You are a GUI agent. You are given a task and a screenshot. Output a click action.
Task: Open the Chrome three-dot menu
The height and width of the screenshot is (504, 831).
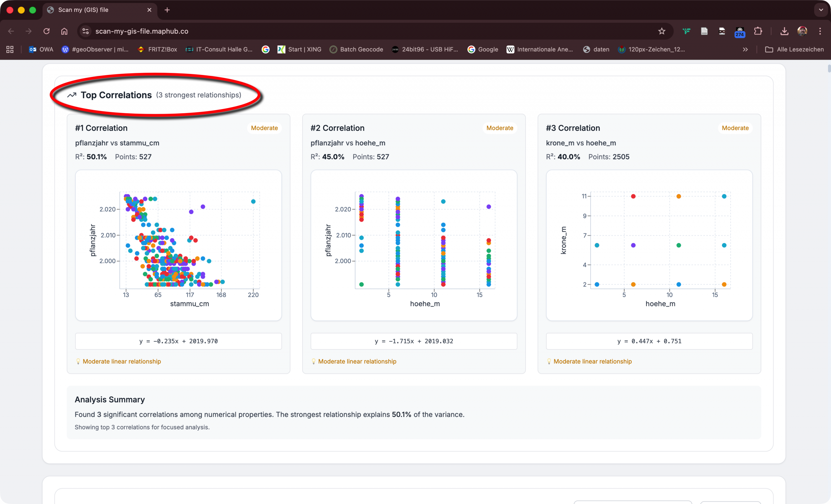tap(820, 31)
